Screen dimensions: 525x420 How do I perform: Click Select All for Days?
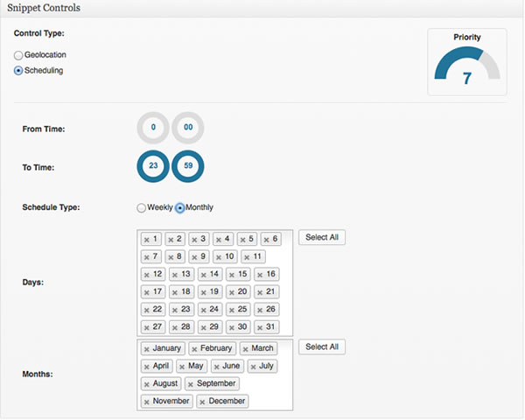(322, 237)
